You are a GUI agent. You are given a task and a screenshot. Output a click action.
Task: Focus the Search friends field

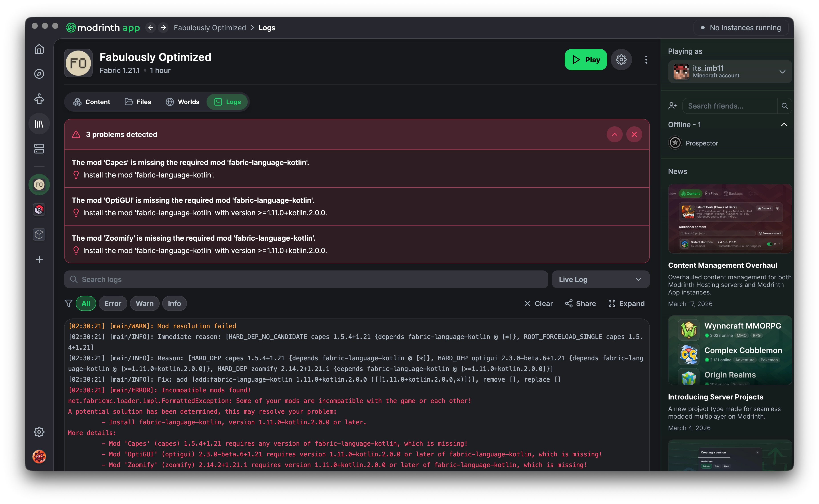(x=730, y=106)
